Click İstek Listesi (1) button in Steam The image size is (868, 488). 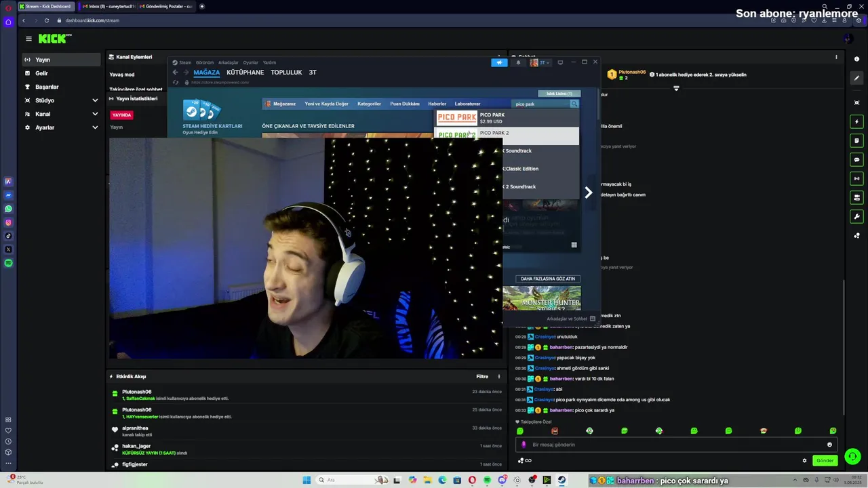(559, 94)
